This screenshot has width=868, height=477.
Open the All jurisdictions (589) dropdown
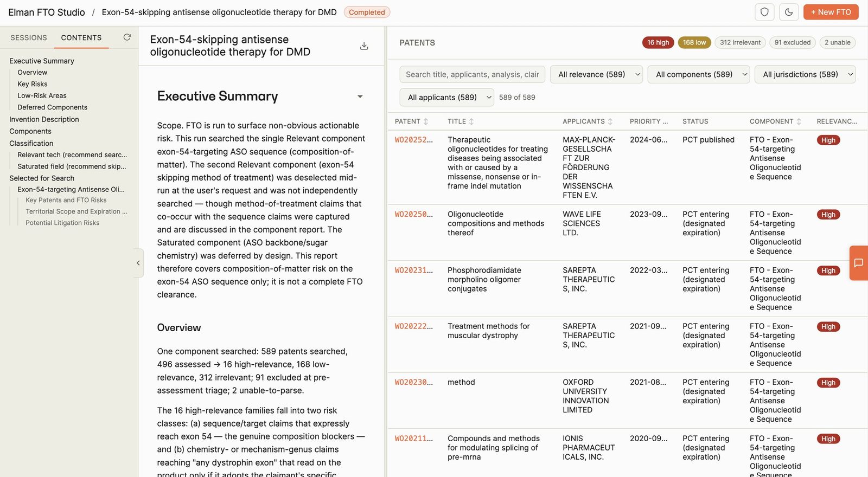pos(805,74)
